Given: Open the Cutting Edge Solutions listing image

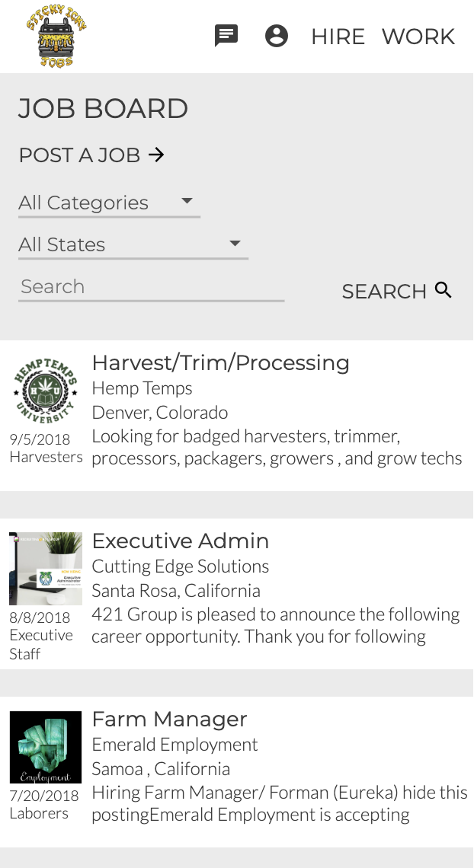Looking at the screenshot, I should (46, 569).
